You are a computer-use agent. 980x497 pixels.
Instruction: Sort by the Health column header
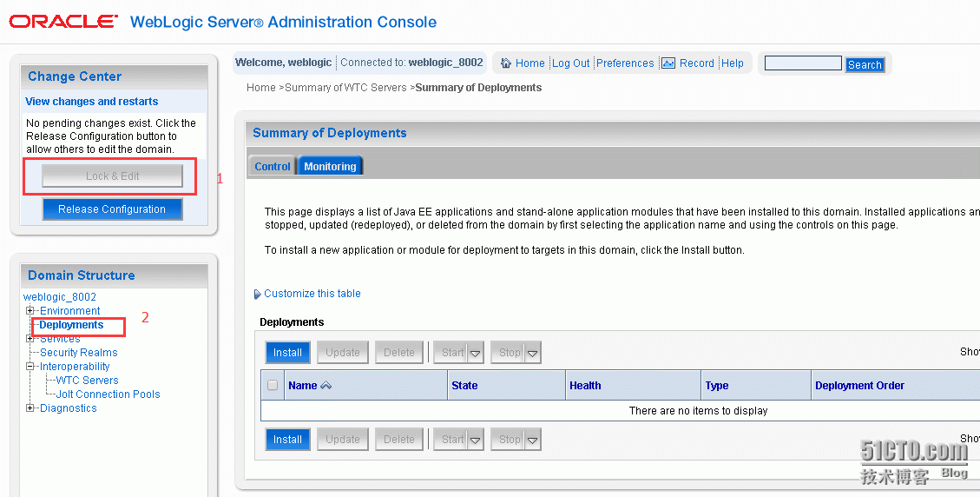585,386
